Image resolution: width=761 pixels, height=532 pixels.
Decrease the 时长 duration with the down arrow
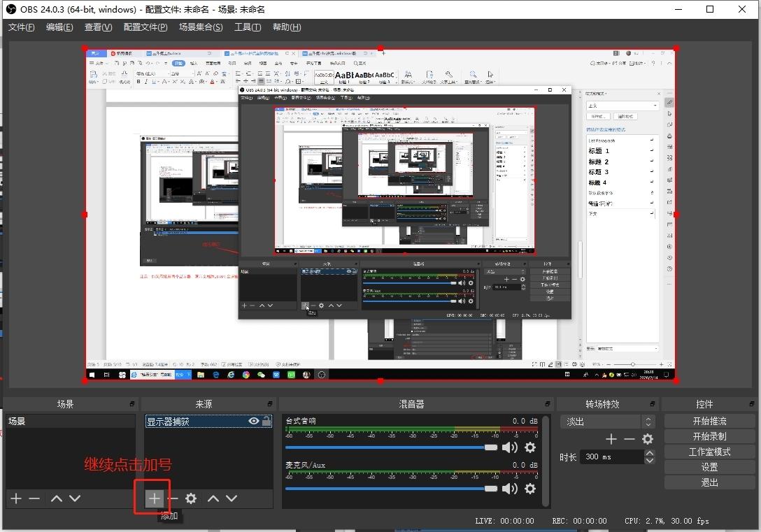[x=649, y=460]
